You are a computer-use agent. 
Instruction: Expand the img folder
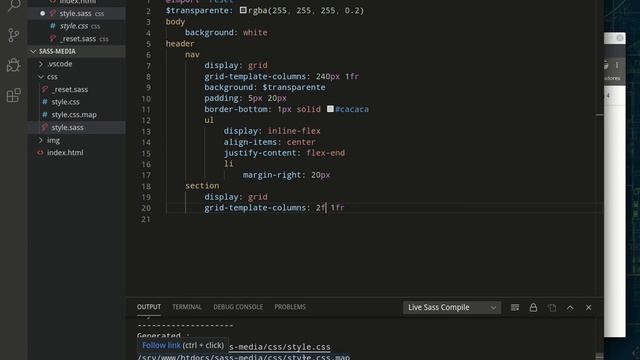click(x=77, y=140)
